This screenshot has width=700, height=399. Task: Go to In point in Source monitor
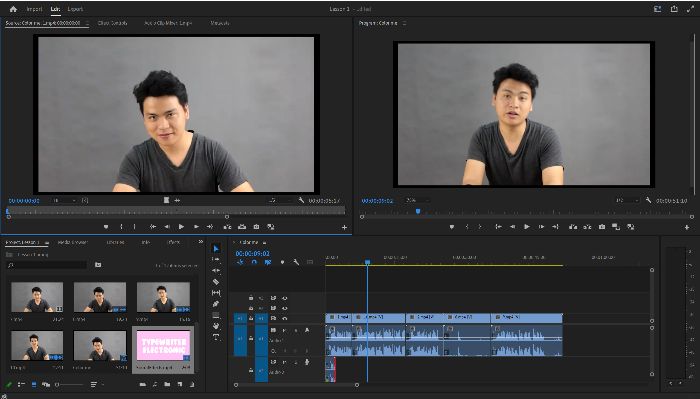point(153,227)
